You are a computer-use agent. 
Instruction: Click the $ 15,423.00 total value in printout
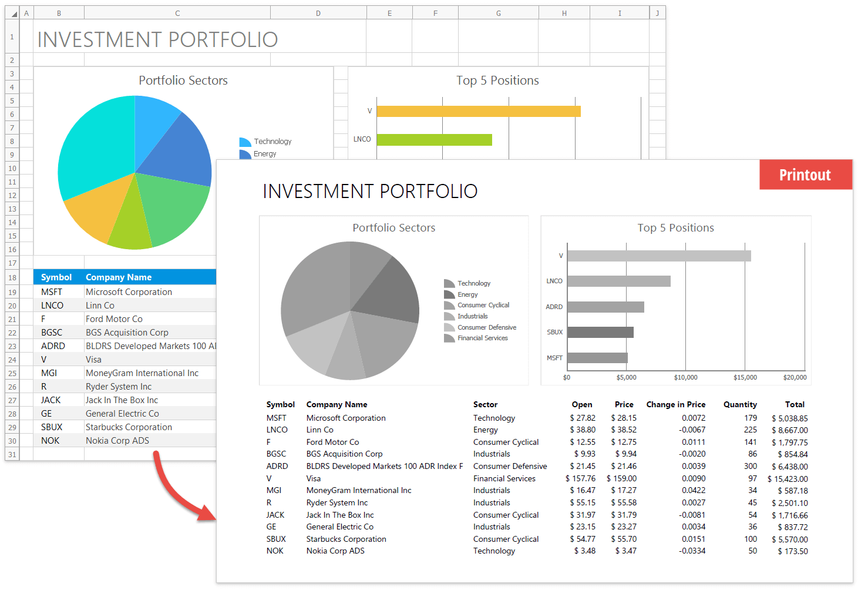click(788, 479)
